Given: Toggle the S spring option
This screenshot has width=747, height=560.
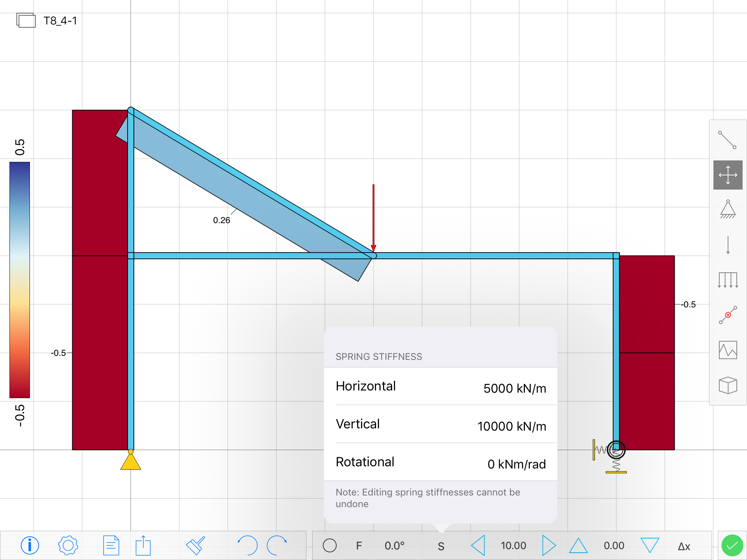Looking at the screenshot, I should 441,546.
